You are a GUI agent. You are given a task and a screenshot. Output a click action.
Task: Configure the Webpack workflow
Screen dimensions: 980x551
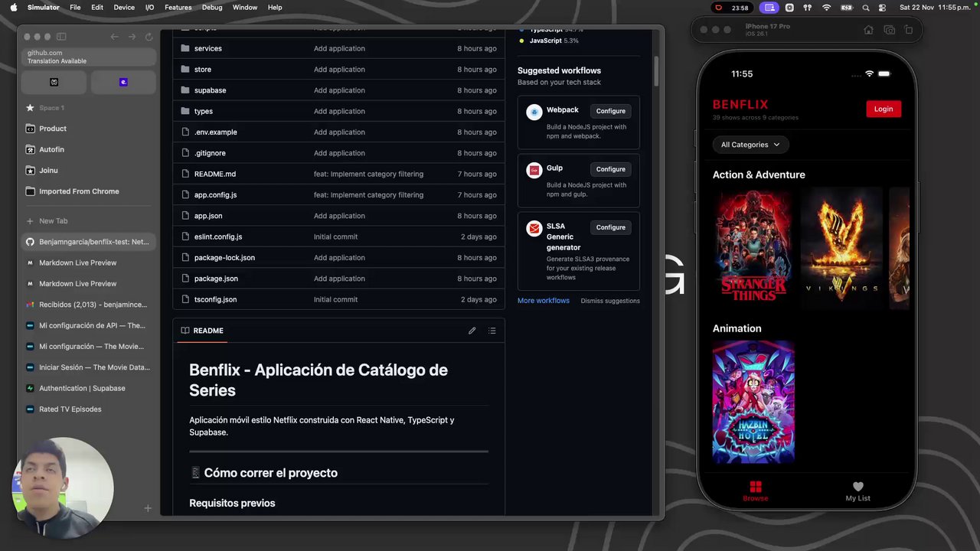(x=610, y=111)
